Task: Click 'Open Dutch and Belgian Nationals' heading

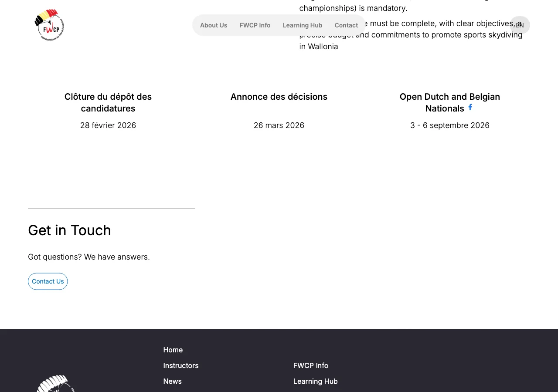Action: tap(450, 102)
